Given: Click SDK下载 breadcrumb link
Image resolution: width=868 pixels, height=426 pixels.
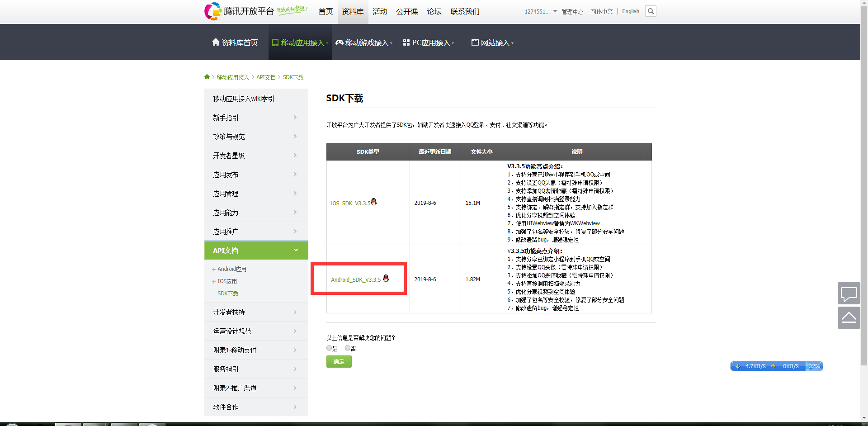Looking at the screenshot, I should pyautogui.click(x=293, y=77).
